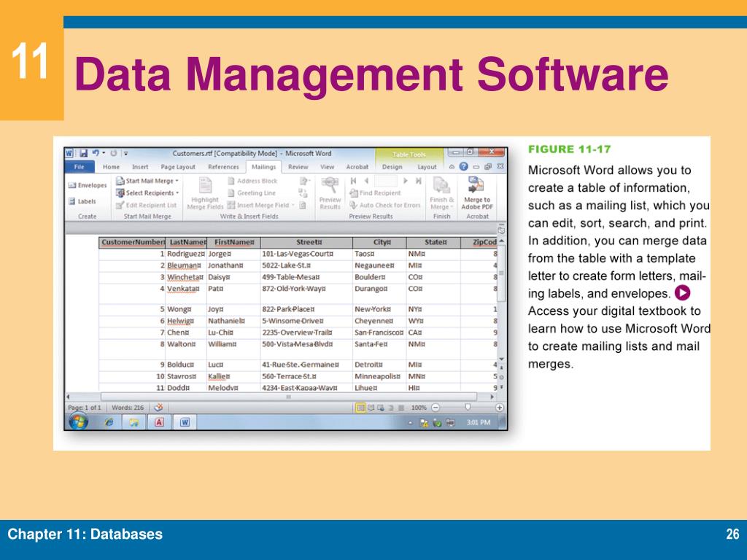Screen dimensions: 747x560
Task: Switch to the Table Tools Design tab
Action: pos(392,167)
